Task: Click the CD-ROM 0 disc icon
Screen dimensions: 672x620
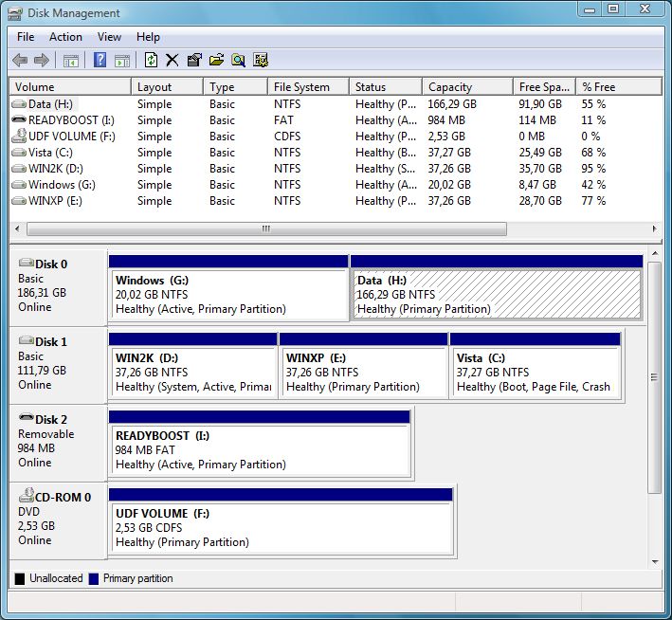Action: point(27,495)
